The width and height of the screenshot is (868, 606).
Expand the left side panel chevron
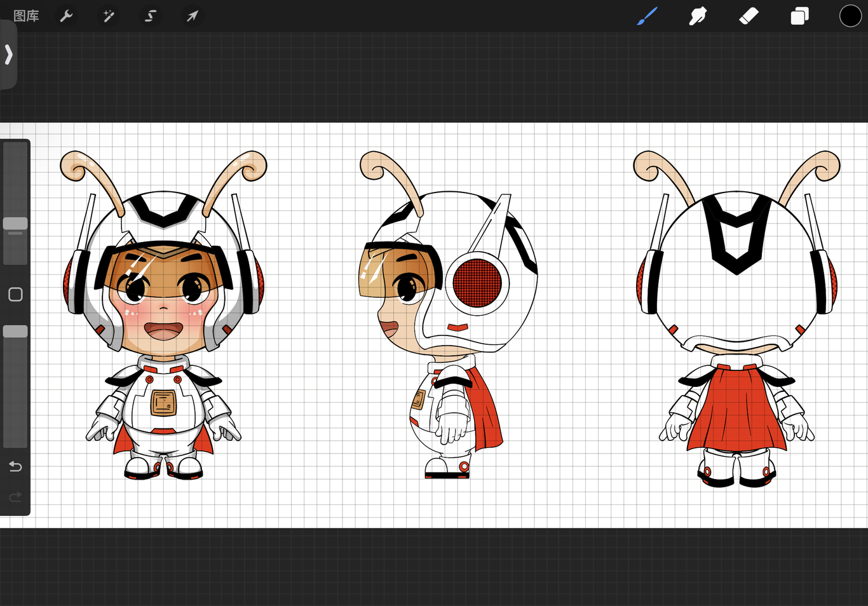[x=8, y=55]
